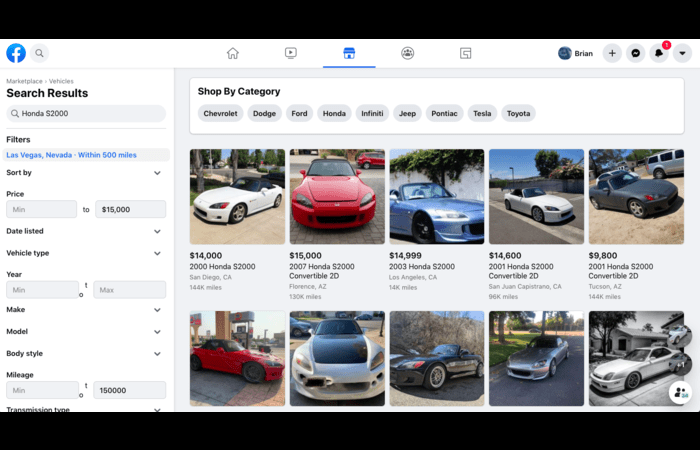Select the Honda category chip
This screenshot has height=450, width=700.
coord(334,113)
